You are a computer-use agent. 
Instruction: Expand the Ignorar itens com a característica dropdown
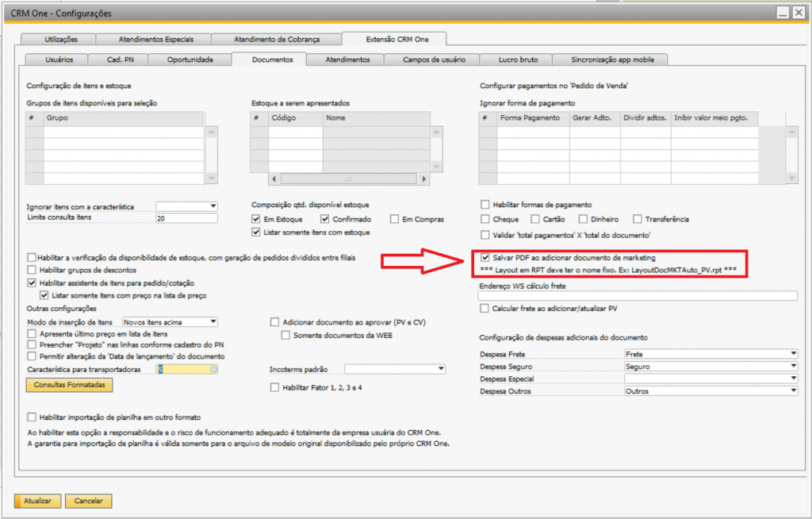pyautogui.click(x=213, y=206)
